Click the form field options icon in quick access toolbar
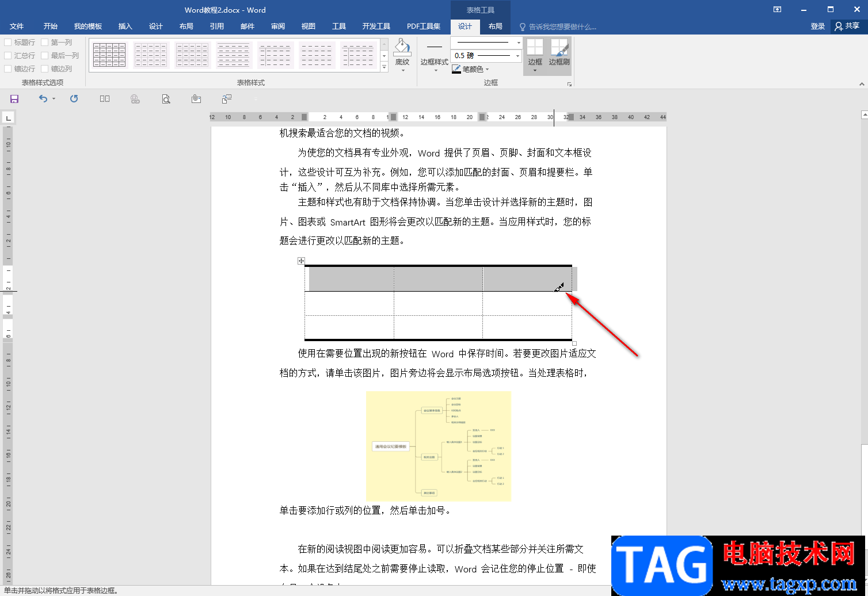This screenshot has width=868, height=596. [227, 99]
